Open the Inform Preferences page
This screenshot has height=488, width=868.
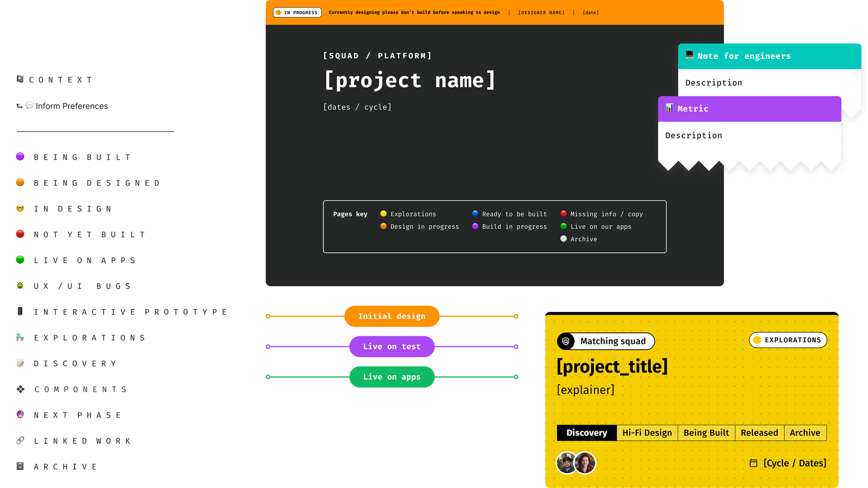(x=72, y=106)
